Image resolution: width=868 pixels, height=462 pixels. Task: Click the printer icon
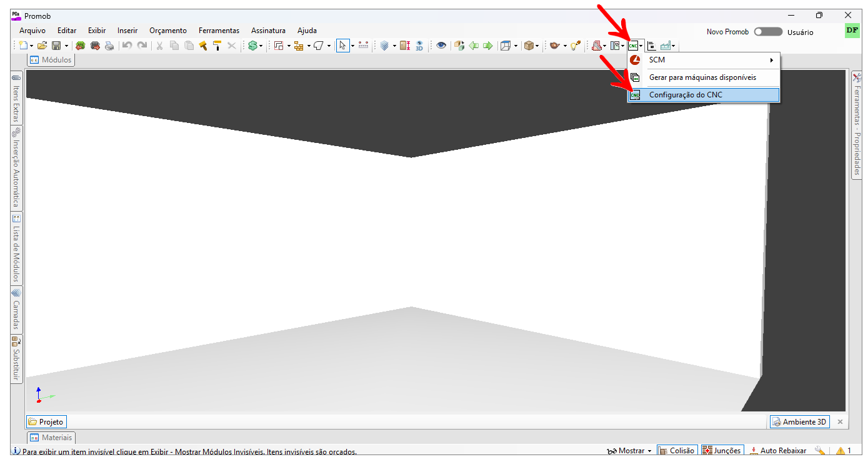point(109,46)
